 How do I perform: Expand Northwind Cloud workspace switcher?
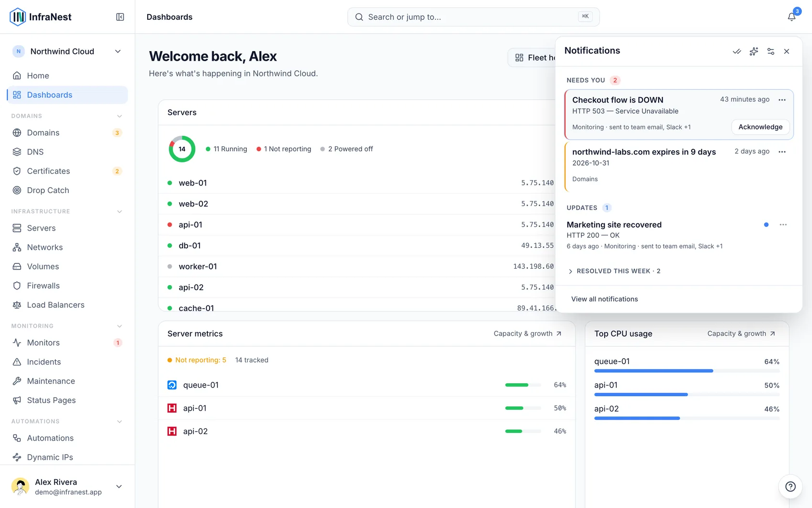pos(67,52)
